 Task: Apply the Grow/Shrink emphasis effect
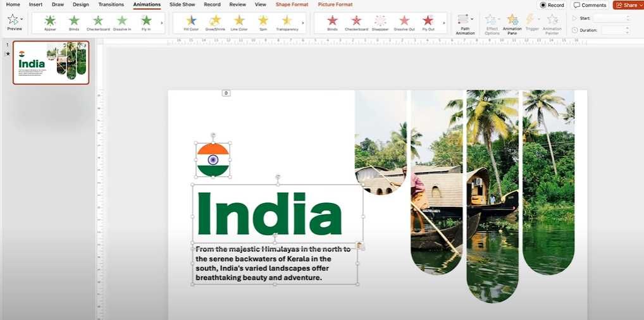pyautogui.click(x=215, y=23)
